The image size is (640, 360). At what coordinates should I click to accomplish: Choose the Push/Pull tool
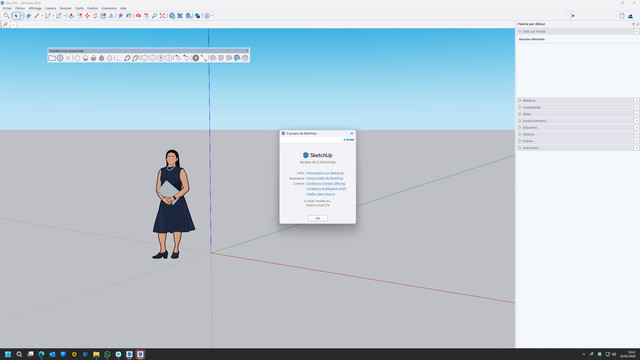click(x=71, y=16)
